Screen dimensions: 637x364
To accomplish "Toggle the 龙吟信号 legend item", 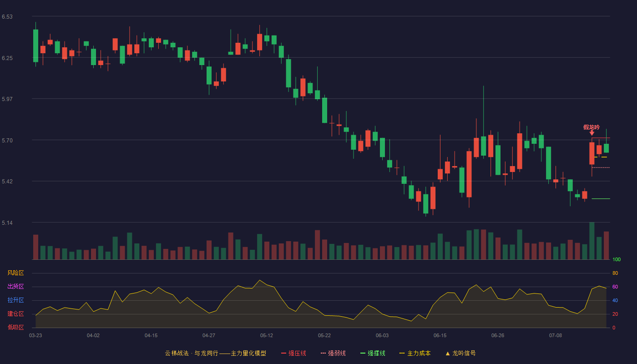I will [460, 353].
